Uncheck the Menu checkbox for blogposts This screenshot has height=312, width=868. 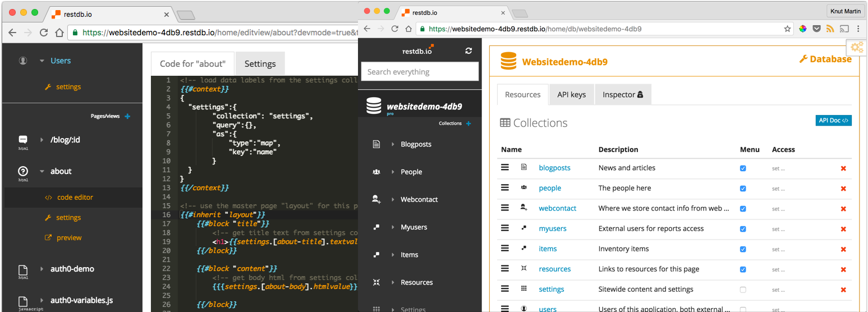(x=743, y=168)
